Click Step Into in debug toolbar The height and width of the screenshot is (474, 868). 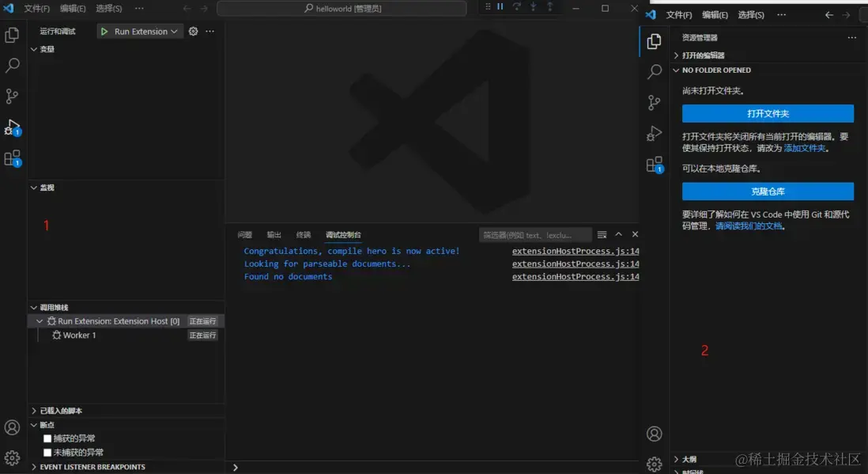click(x=533, y=6)
